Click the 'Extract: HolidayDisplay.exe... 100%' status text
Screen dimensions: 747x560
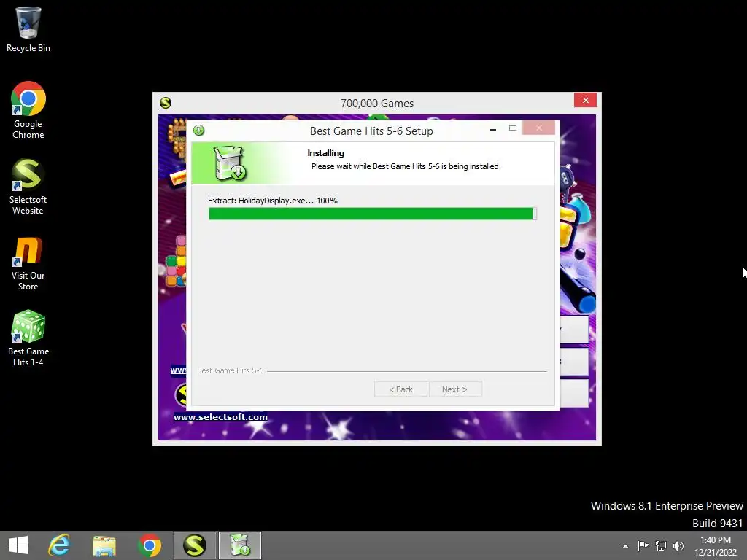pyautogui.click(x=273, y=201)
